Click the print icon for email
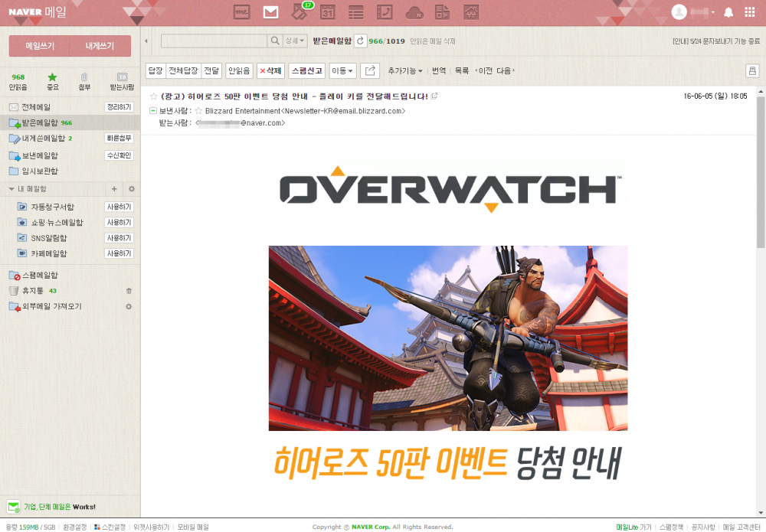 tap(751, 70)
